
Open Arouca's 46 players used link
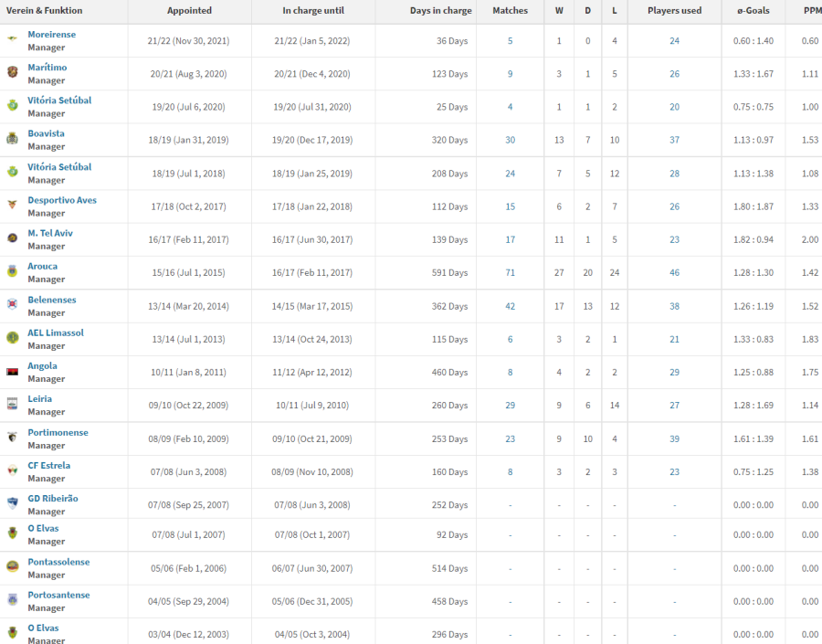(x=674, y=273)
